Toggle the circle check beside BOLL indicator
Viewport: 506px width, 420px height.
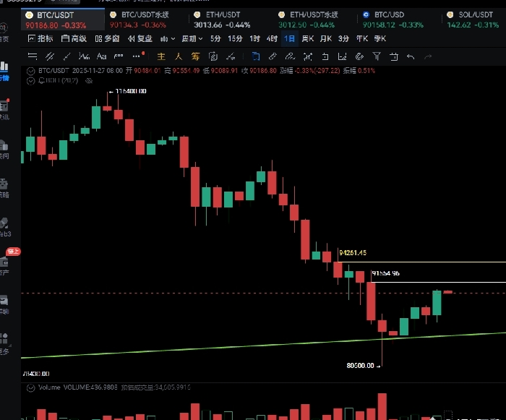[x=30, y=82]
